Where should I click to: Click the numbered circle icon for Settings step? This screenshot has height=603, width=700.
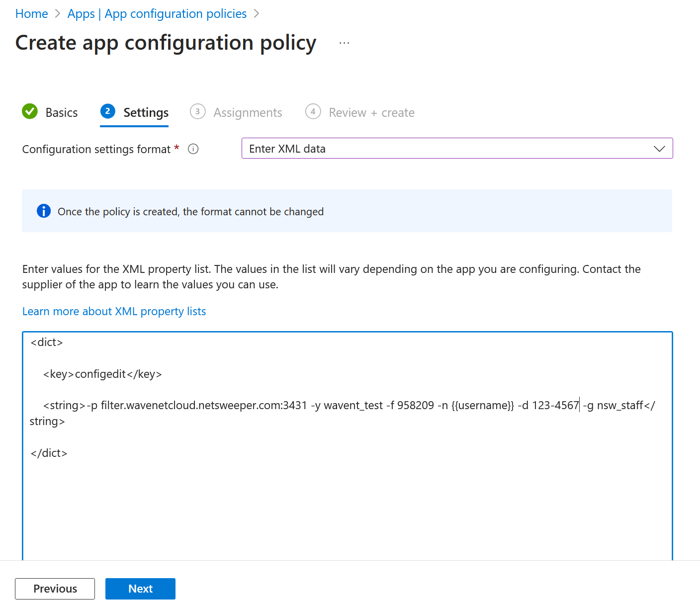click(x=108, y=111)
